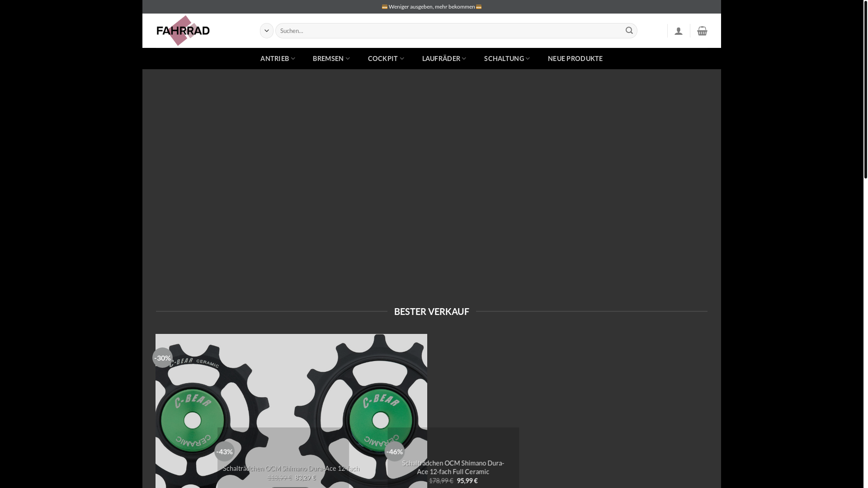Open the search category dropdown
The image size is (868, 488).
coord(267,31)
